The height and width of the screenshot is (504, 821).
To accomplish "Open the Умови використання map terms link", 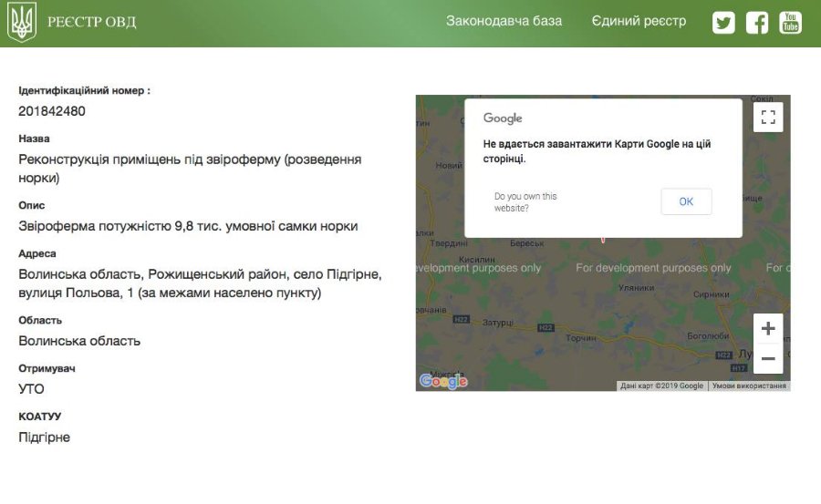I will tap(748, 386).
